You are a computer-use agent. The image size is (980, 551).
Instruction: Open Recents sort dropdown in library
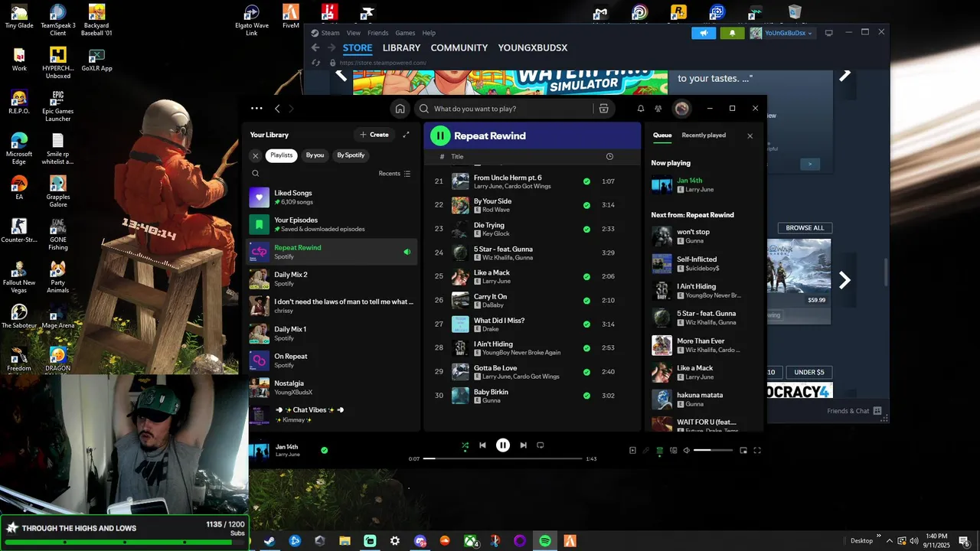click(394, 174)
